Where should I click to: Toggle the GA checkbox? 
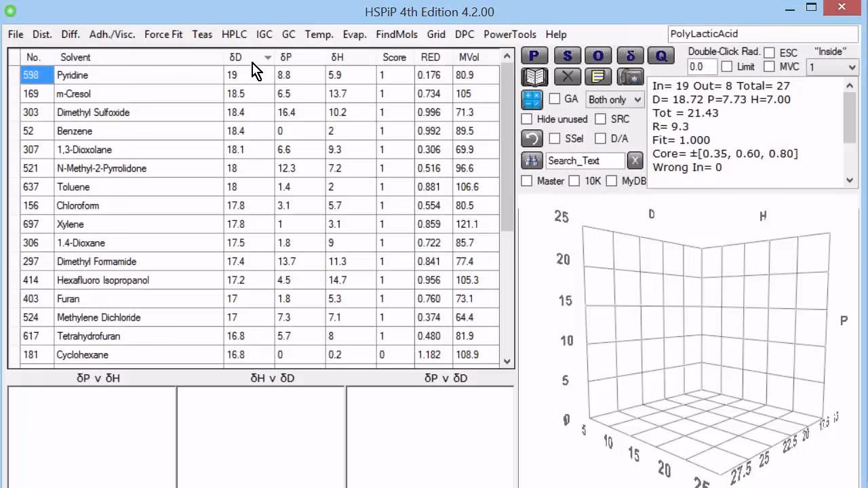[555, 99]
